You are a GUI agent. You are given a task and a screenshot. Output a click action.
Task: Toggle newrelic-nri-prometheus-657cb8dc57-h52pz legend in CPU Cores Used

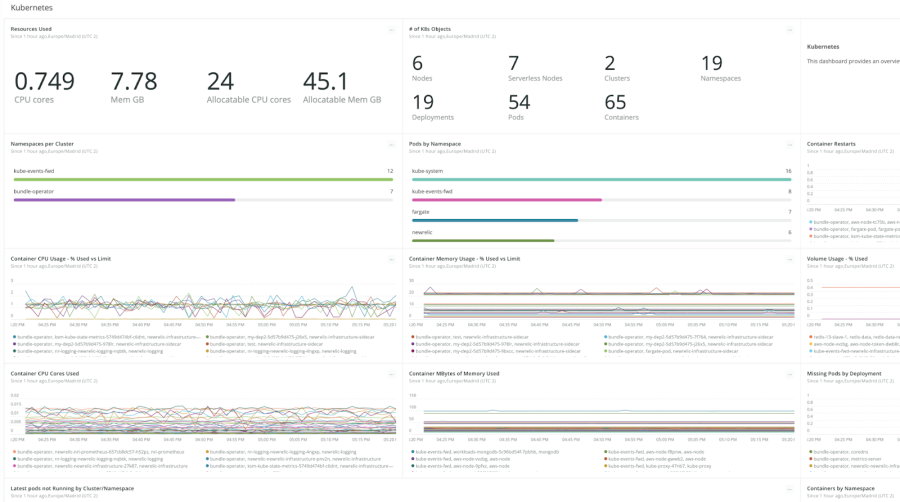pyautogui.click(x=99, y=452)
